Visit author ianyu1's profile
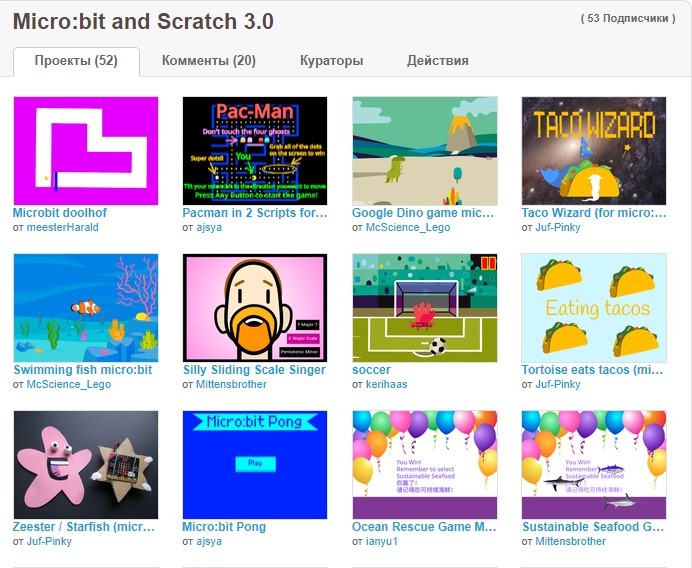The width and height of the screenshot is (692, 568). (x=382, y=541)
